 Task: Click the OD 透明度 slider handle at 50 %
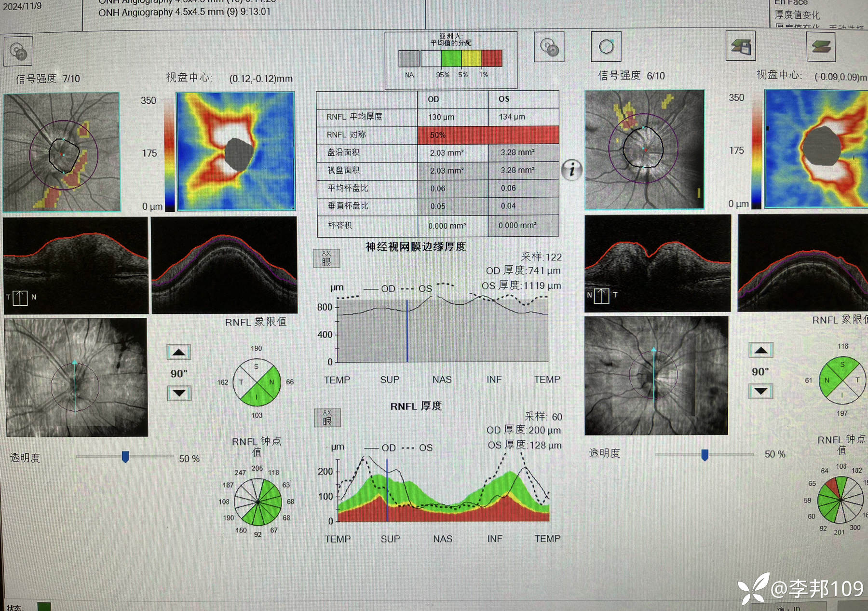click(125, 457)
